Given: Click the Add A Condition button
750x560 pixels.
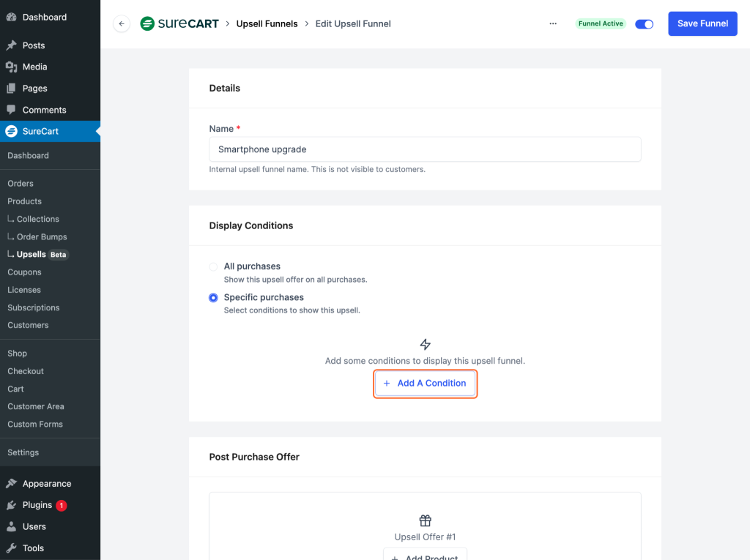Looking at the screenshot, I should pyautogui.click(x=425, y=384).
